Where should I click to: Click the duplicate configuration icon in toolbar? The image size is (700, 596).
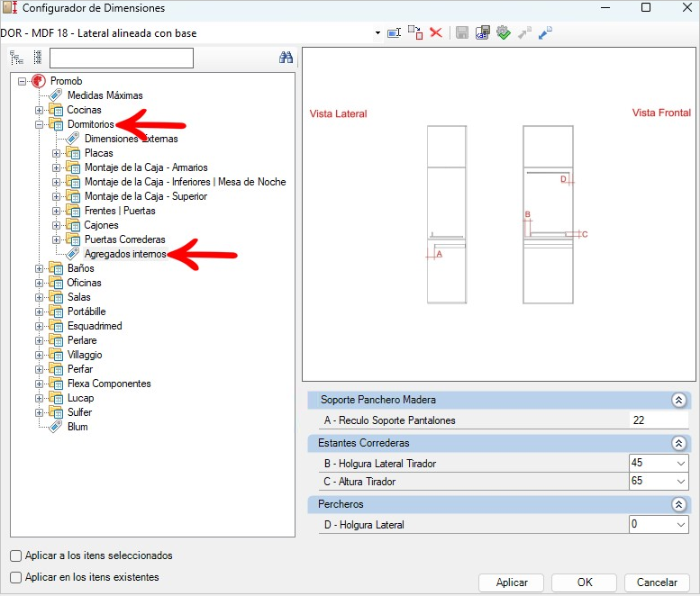[415, 32]
